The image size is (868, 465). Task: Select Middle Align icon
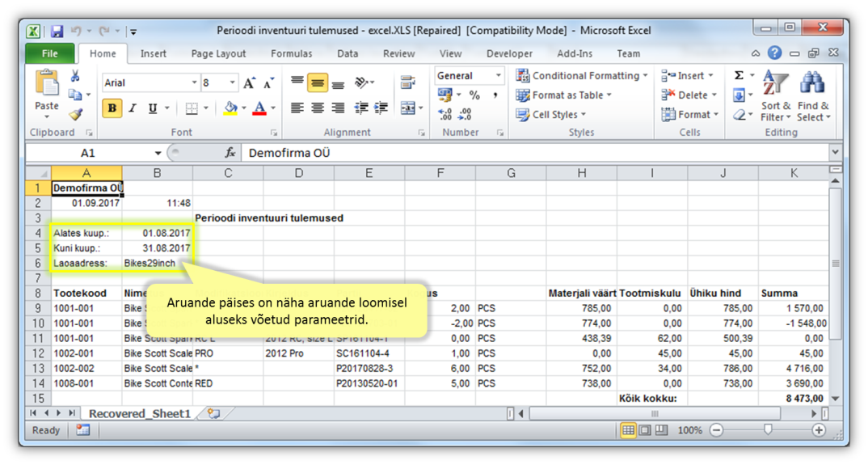click(x=318, y=83)
